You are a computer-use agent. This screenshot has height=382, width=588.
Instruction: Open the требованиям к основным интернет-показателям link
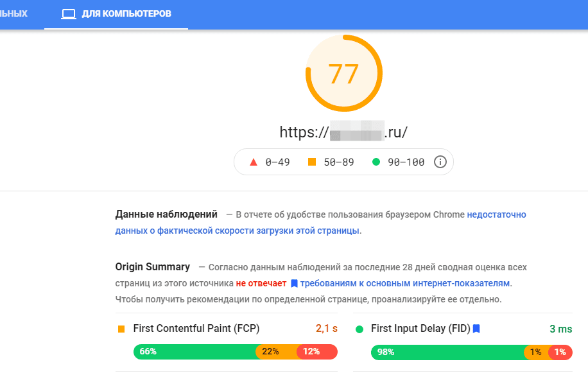(405, 283)
